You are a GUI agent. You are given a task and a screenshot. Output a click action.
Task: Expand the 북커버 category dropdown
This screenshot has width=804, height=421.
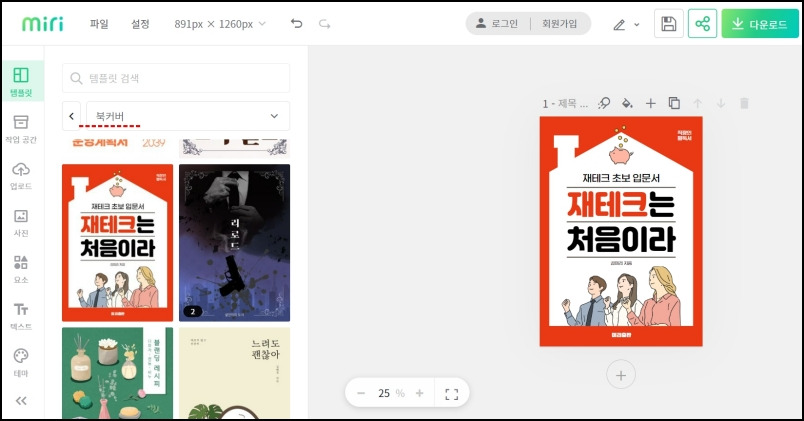(x=188, y=116)
